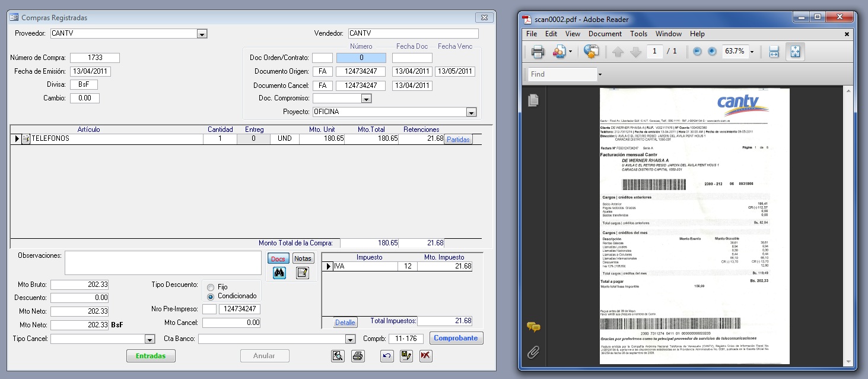Click the Número de Compra field
The width and height of the screenshot is (868, 379).
(95, 58)
